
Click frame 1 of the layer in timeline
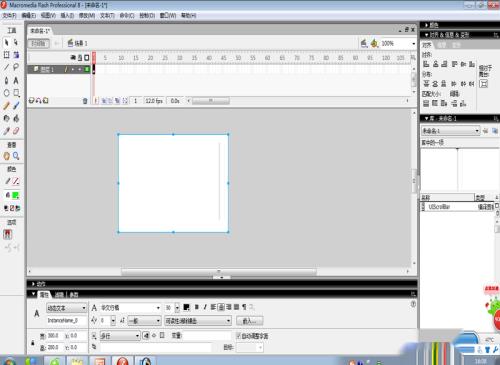tap(94, 69)
